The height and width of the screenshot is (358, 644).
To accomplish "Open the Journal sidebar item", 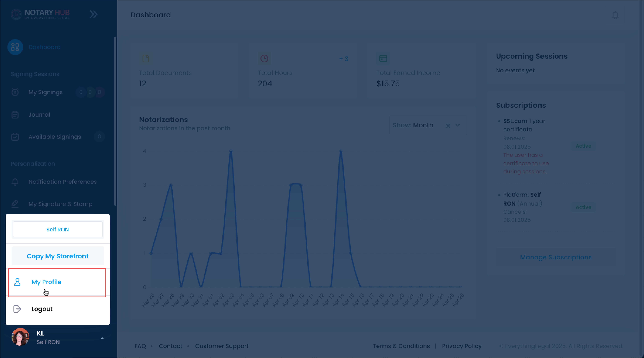I will (x=39, y=115).
